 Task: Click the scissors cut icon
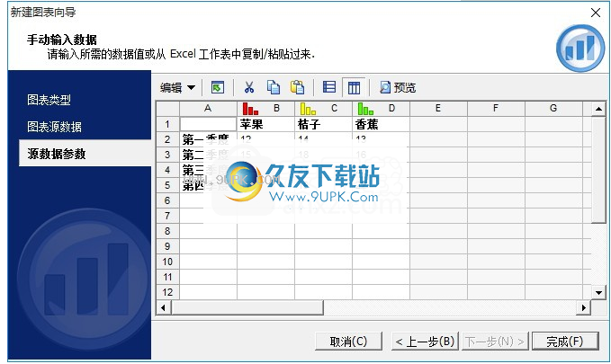click(249, 87)
